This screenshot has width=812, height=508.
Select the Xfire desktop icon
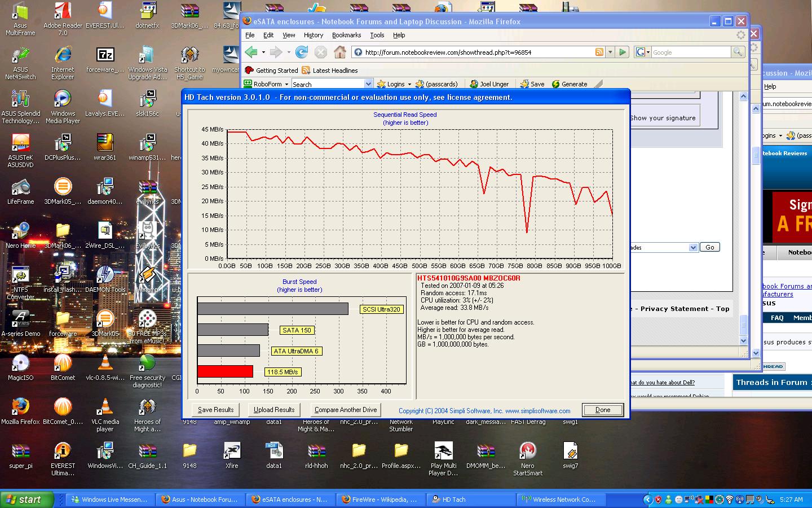232,456
